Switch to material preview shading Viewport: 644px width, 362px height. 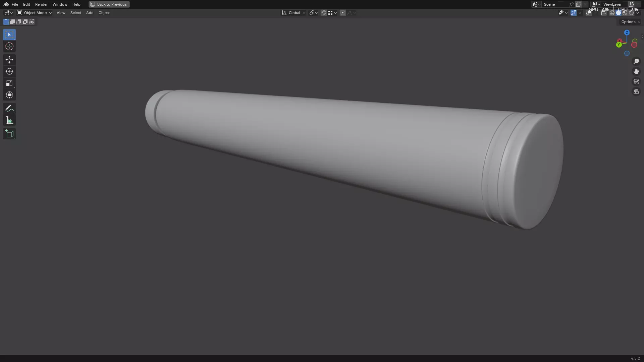(x=625, y=13)
